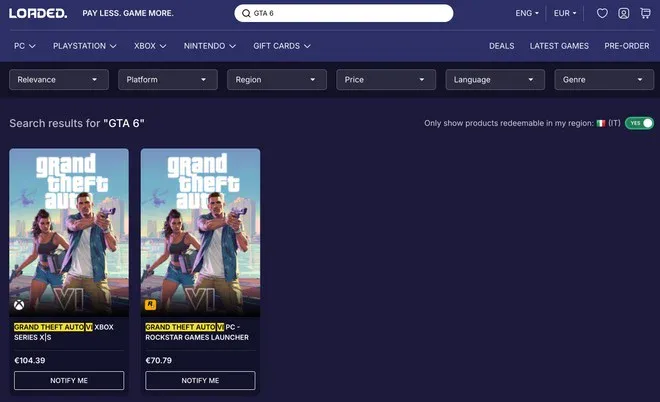660x402 pixels.
Task: Click the PAY LESS. GAME MORE. tagline
Action: coord(128,13)
